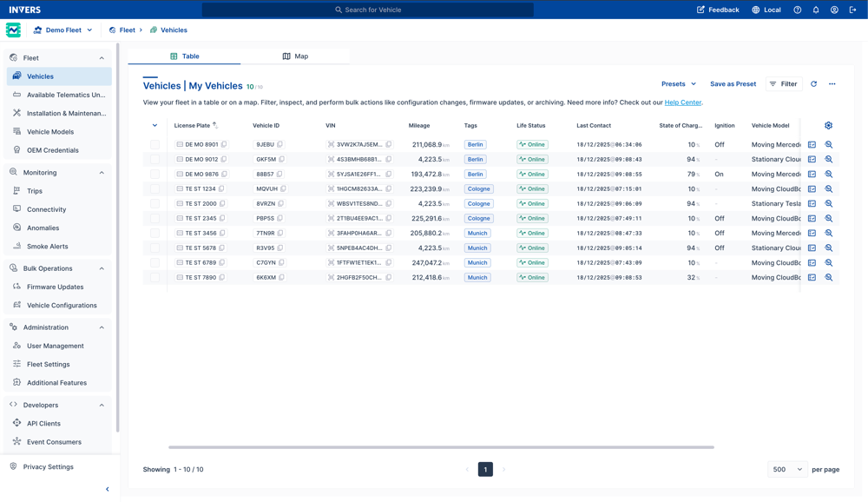The image size is (868, 502).
Task: Open table column settings gear icon
Action: [x=828, y=126]
